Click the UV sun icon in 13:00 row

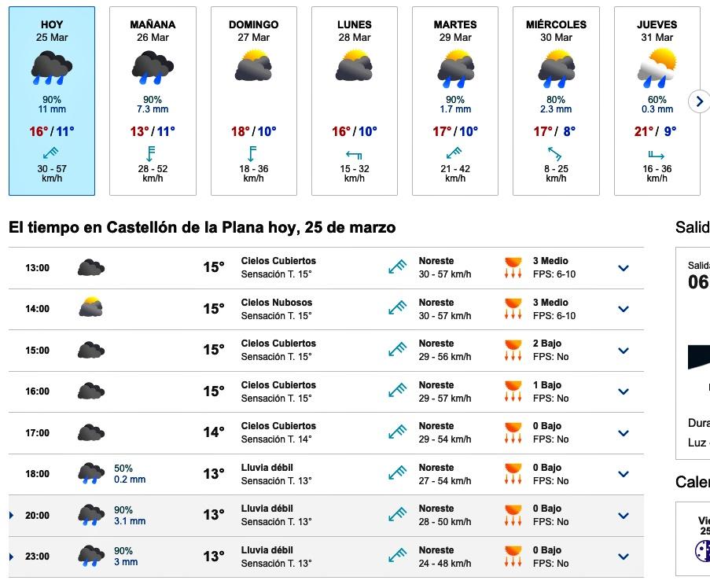coord(513,267)
